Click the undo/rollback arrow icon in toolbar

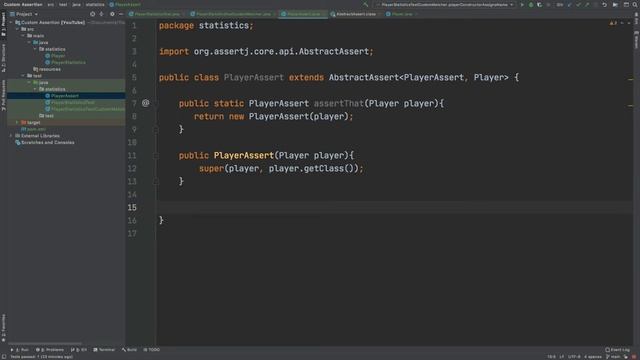tap(604, 4)
